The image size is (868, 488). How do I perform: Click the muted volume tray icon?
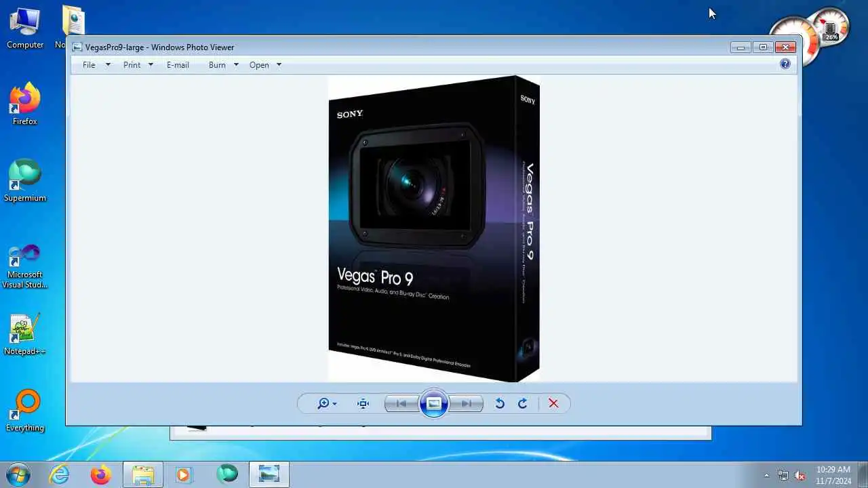(x=800, y=475)
